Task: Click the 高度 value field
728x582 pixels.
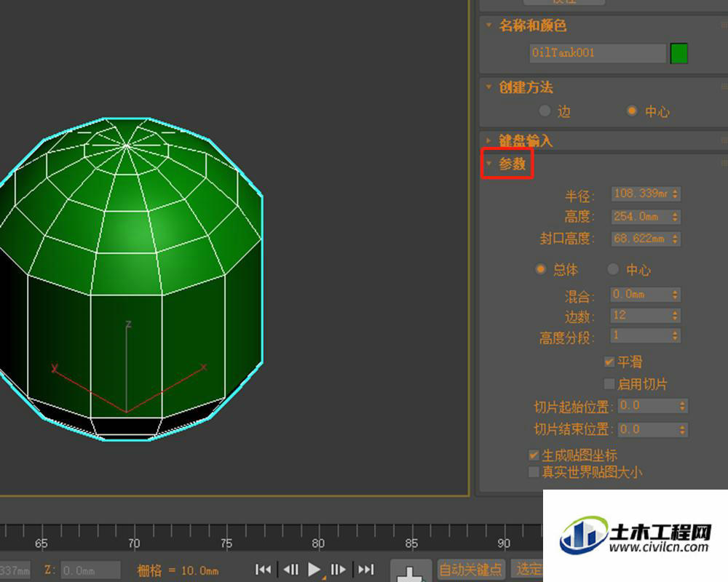Action: coord(641,216)
